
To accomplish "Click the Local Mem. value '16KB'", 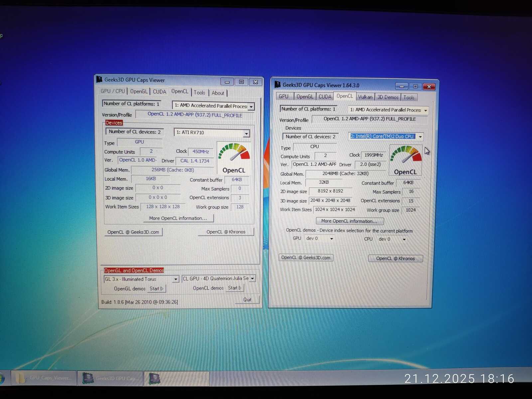I will point(151,179).
